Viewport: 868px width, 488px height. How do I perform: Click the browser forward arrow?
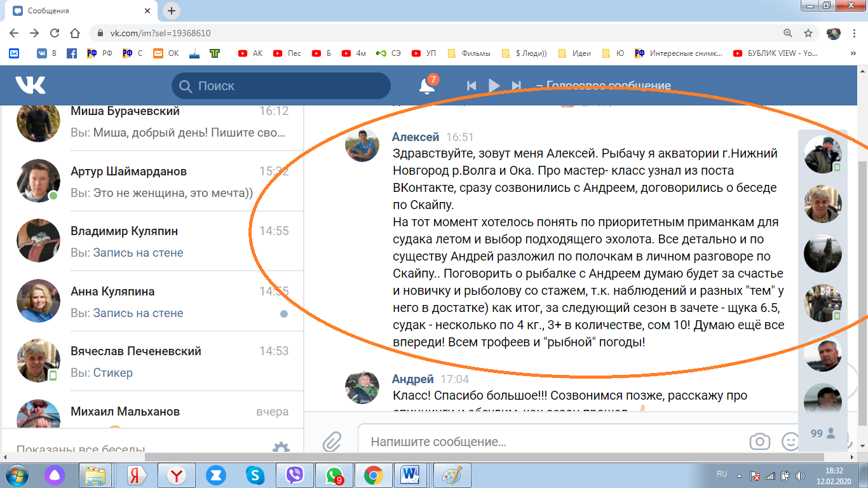coord(34,33)
